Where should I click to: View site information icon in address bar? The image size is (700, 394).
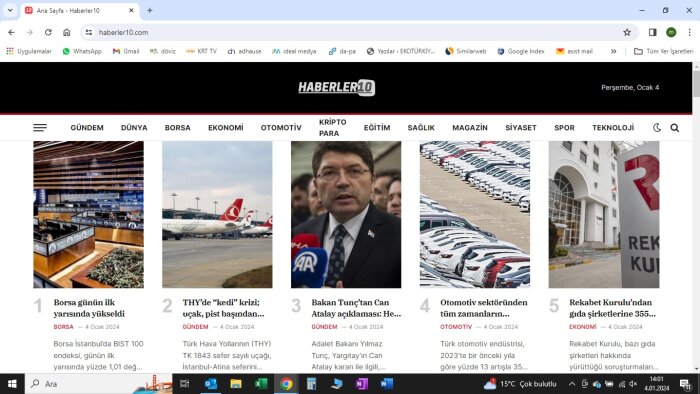[89, 32]
